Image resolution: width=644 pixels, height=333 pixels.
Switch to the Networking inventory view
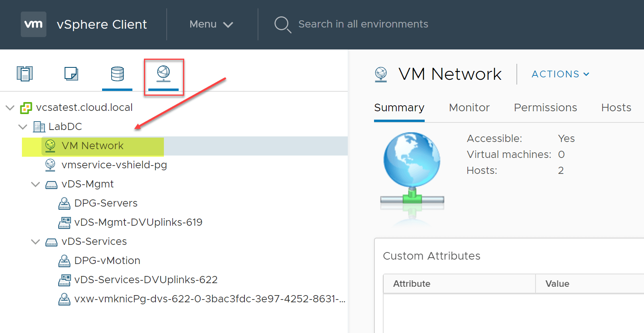point(163,74)
